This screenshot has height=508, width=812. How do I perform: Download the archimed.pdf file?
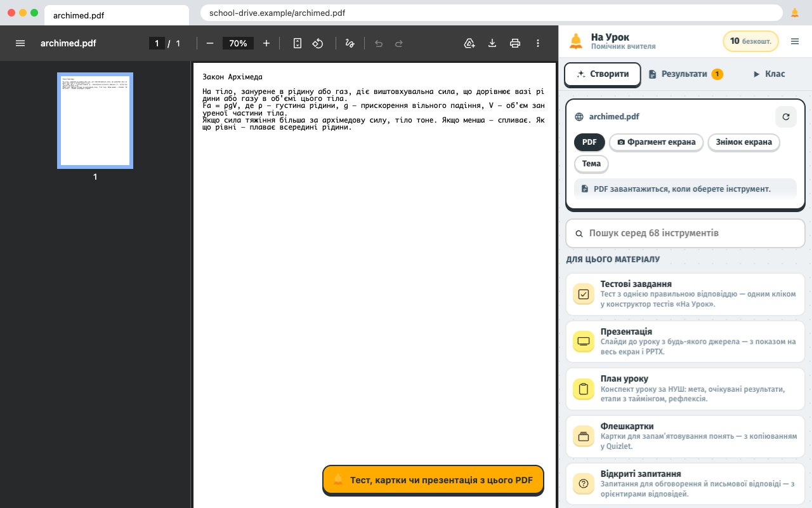(492, 43)
